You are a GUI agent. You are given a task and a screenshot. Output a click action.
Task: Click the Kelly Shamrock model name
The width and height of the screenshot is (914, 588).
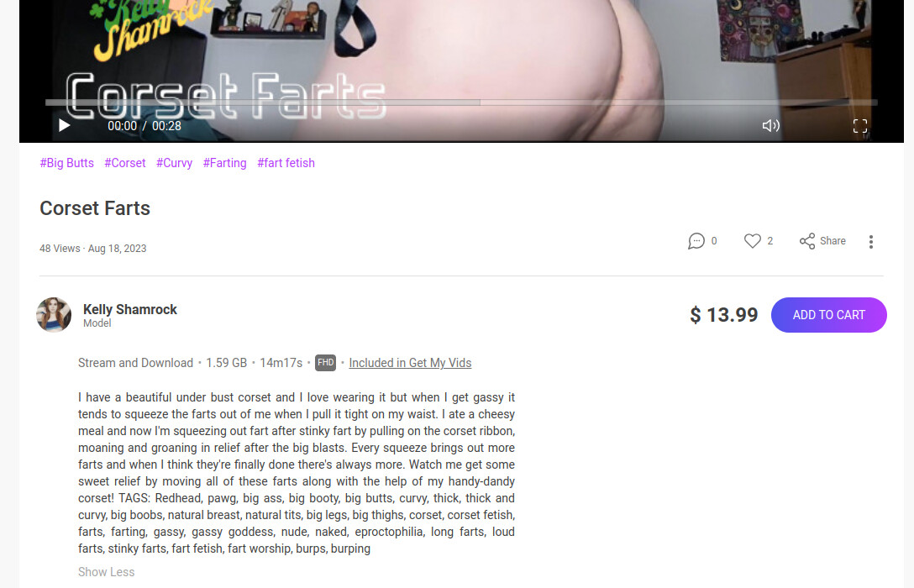(x=130, y=309)
